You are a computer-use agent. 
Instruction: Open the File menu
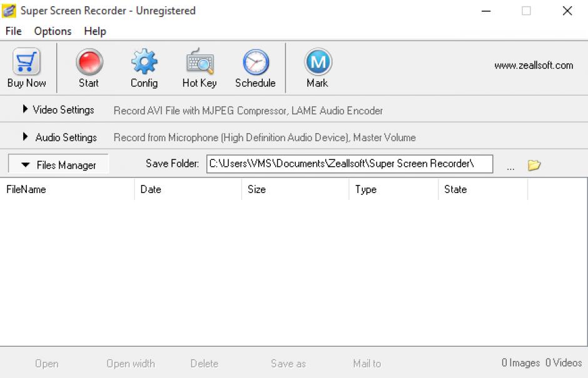pyautogui.click(x=14, y=31)
